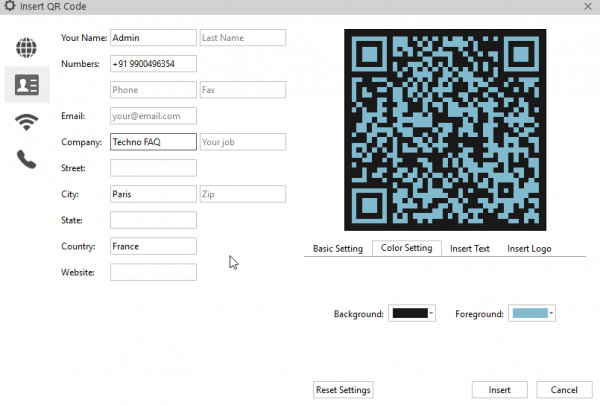Image resolution: width=600 pixels, height=405 pixels.
Task: Click the black Background color swatch
Action: pos(410,313)
